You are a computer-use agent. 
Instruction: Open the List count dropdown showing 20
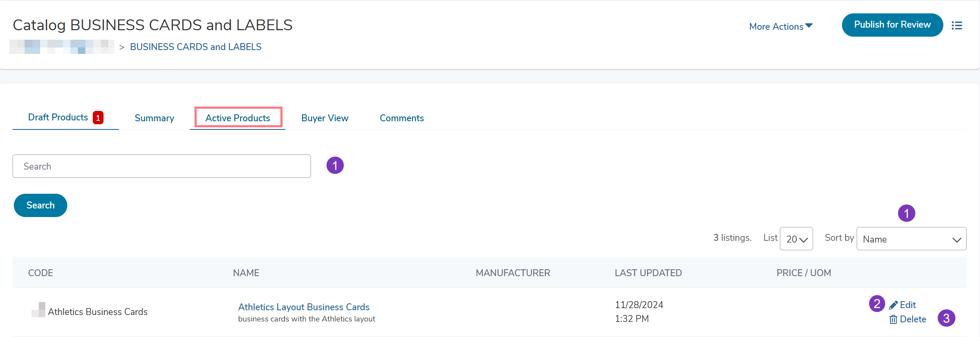coord(796,239)
